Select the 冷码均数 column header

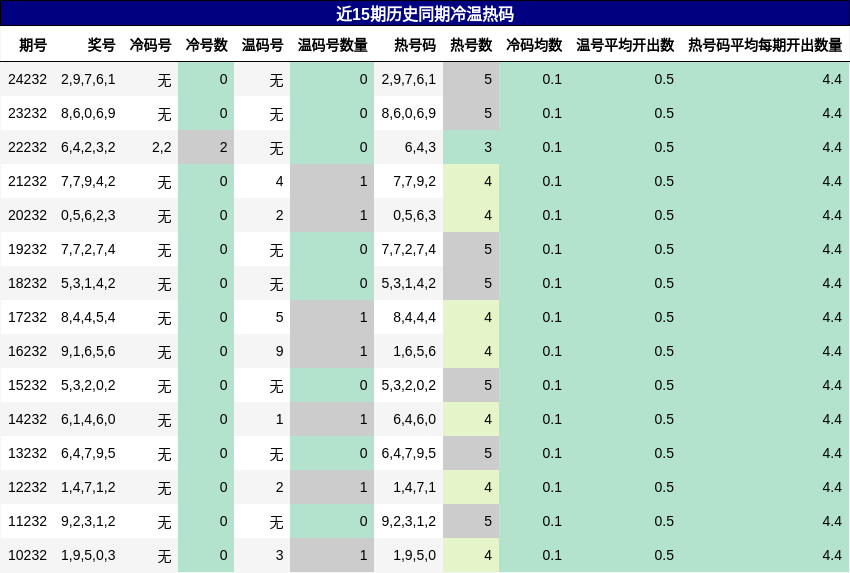click(534, 45)
